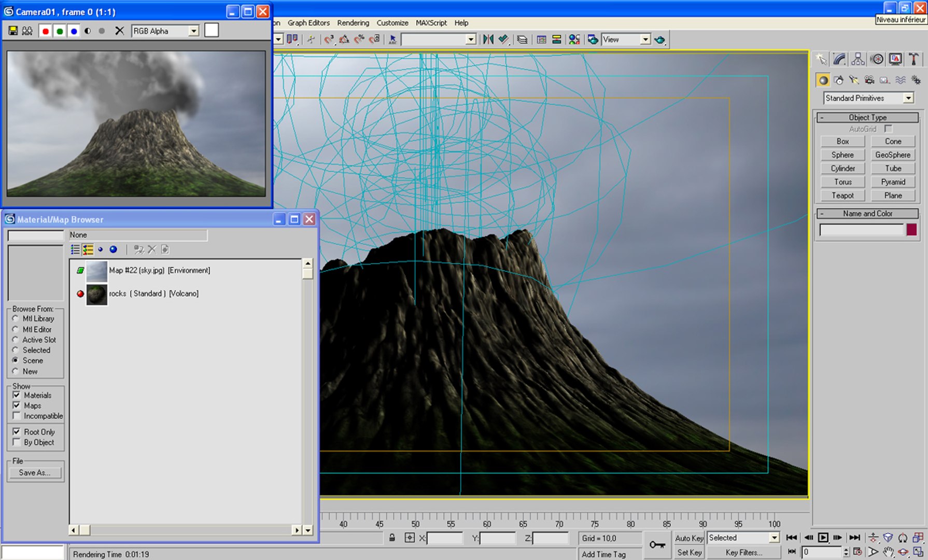This screenshot has width=928, height=560.
Task: Select the Lights create category
Action: (854, 80)
